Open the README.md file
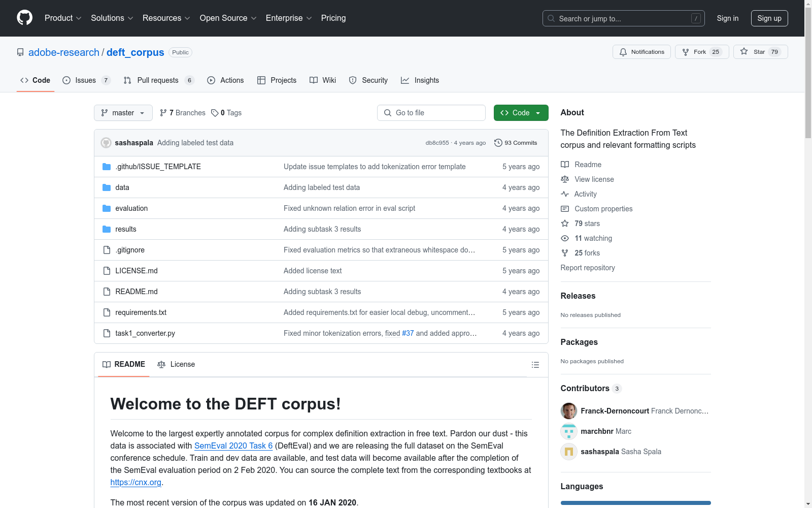 coord(137,292)
